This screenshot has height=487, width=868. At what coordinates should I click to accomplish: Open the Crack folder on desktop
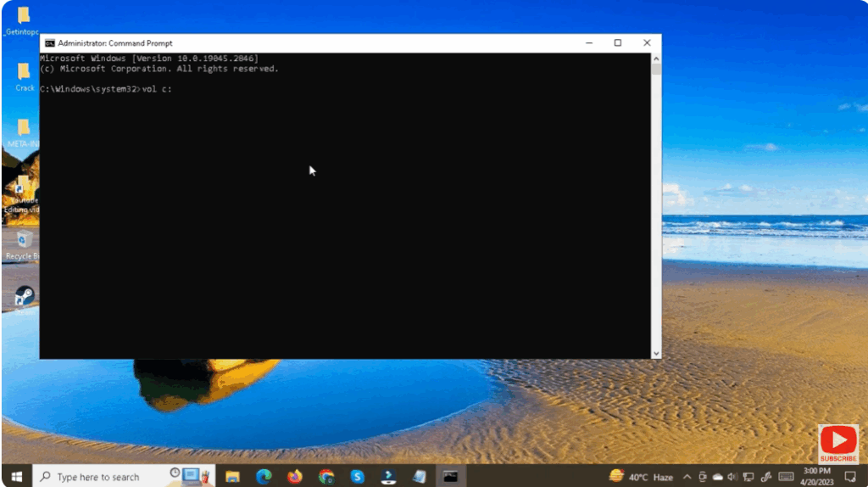pos(25,74)
